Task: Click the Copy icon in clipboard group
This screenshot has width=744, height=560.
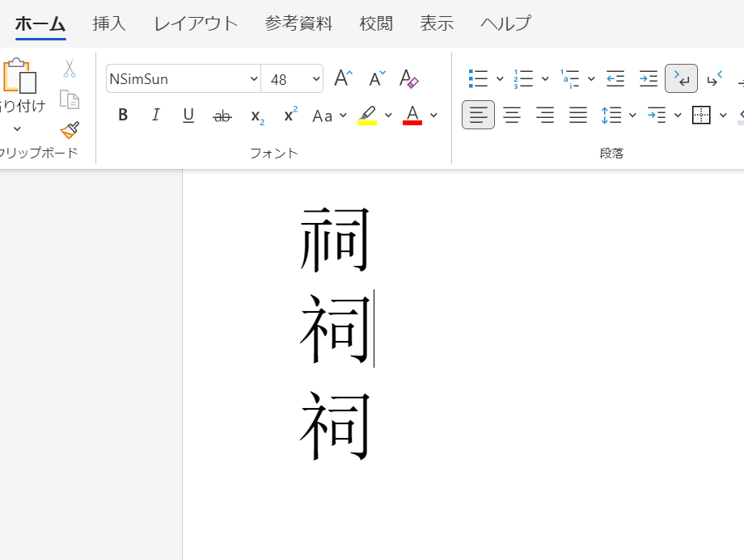Action: pos(70,99)
